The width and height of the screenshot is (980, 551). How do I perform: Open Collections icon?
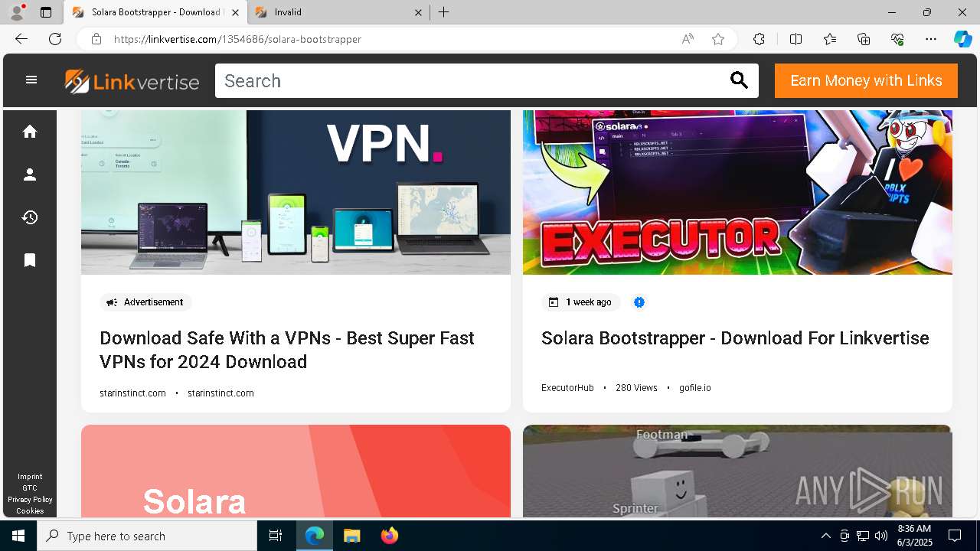click(x=864, y=39)
